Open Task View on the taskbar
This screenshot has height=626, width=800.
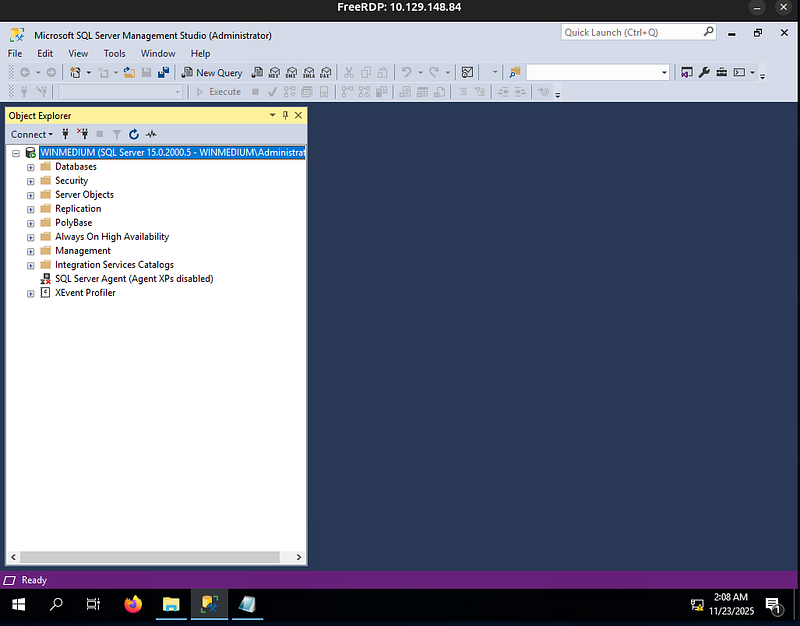[93, 605]
